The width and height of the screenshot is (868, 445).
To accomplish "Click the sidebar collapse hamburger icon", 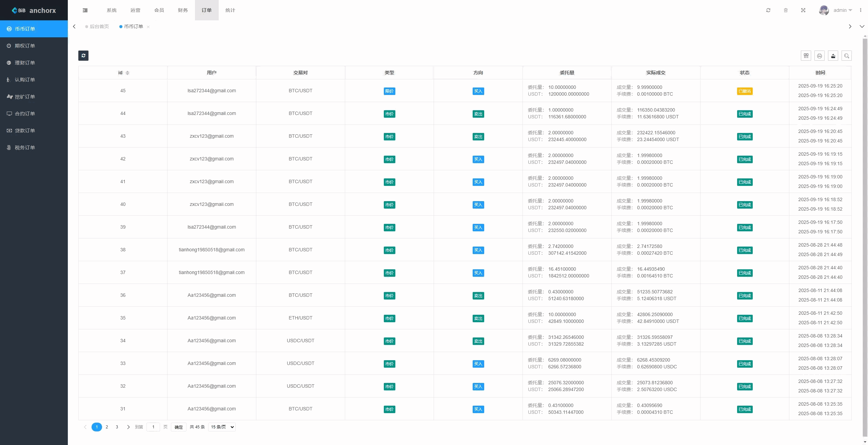I will [85, 10].
